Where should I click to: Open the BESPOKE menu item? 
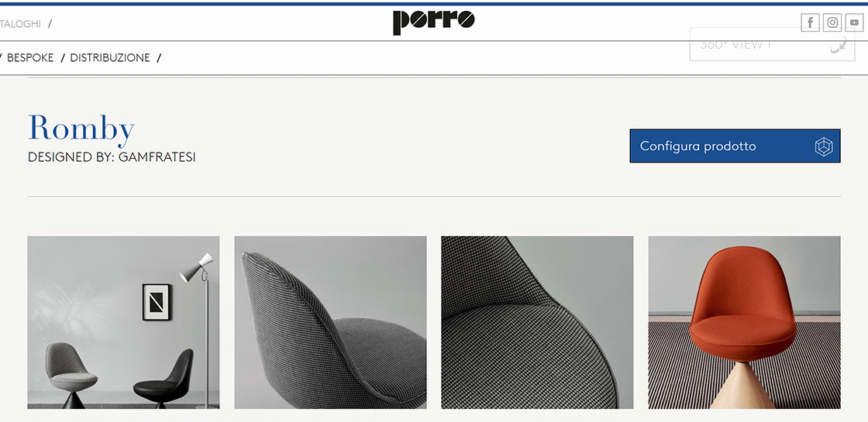tap(30, 57)
